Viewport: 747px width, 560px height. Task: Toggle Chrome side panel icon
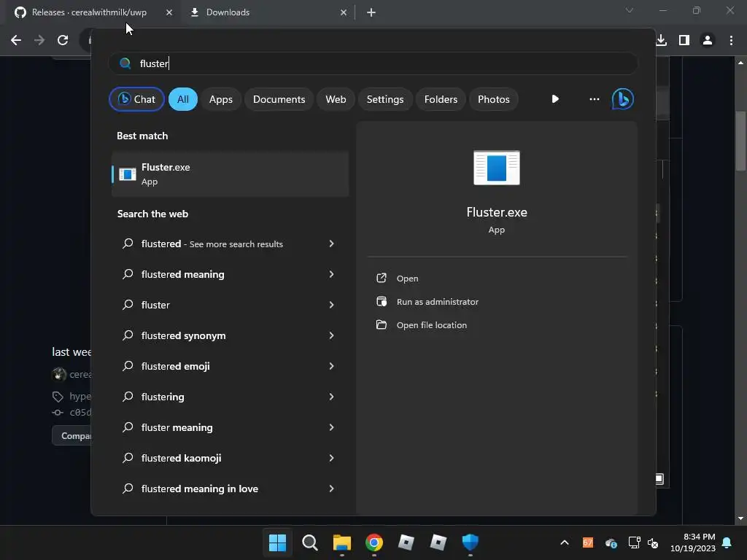684,40
